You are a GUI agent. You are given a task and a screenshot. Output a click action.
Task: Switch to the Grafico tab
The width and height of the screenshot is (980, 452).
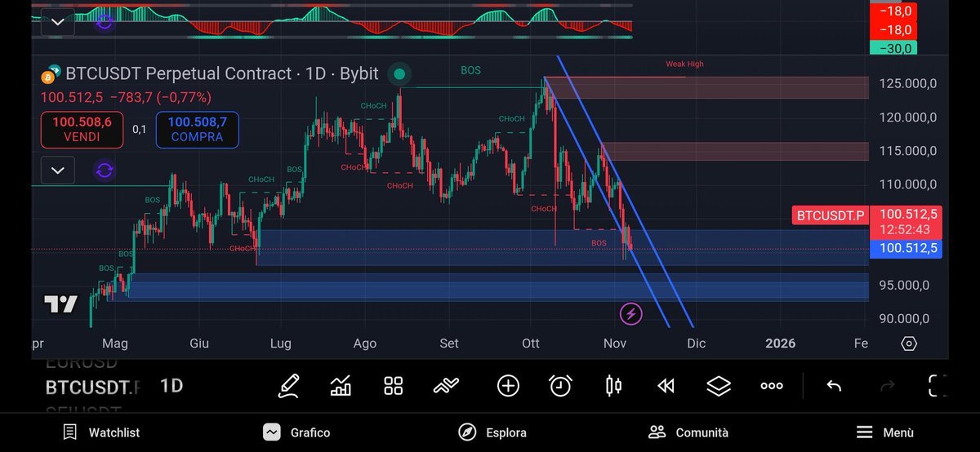click(296, 432)
